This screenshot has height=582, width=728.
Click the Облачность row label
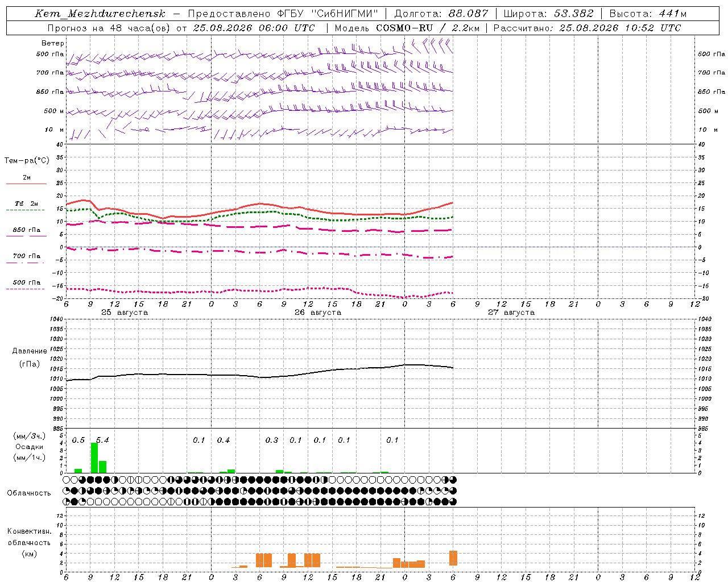29,493
